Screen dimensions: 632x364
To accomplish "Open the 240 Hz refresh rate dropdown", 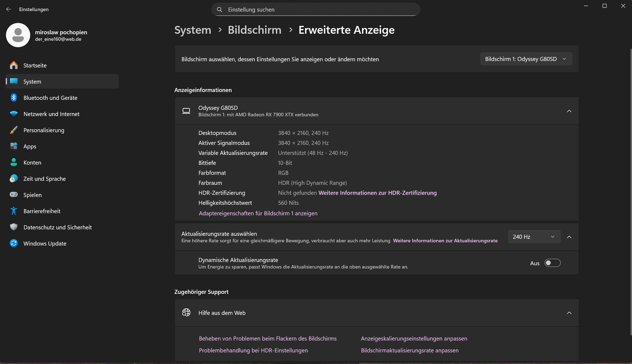I will click(534, 237).
